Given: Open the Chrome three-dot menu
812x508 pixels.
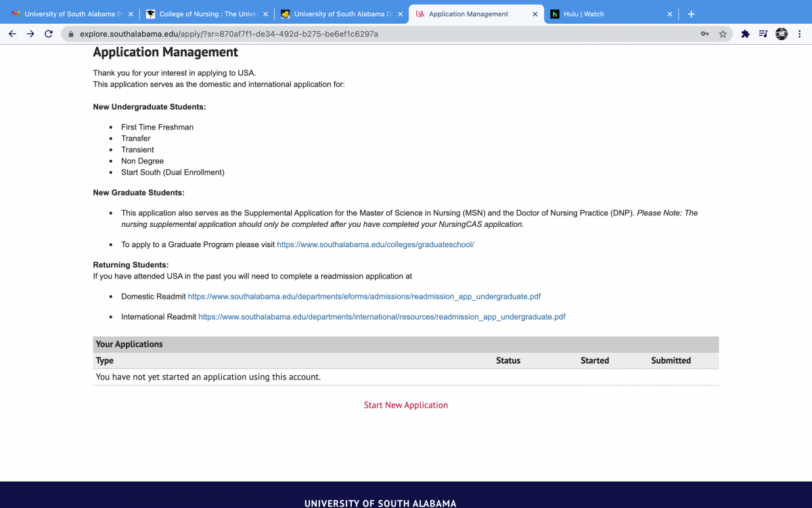Looking at the screenshot, I should click(x=800, y=34).
